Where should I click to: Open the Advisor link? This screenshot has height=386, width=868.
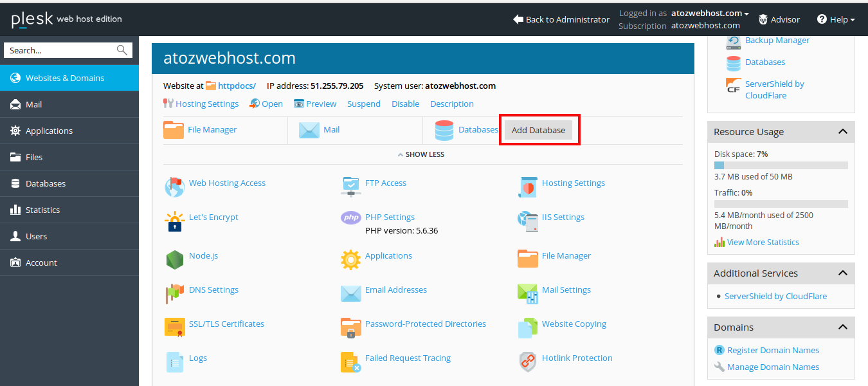[779, 19]
